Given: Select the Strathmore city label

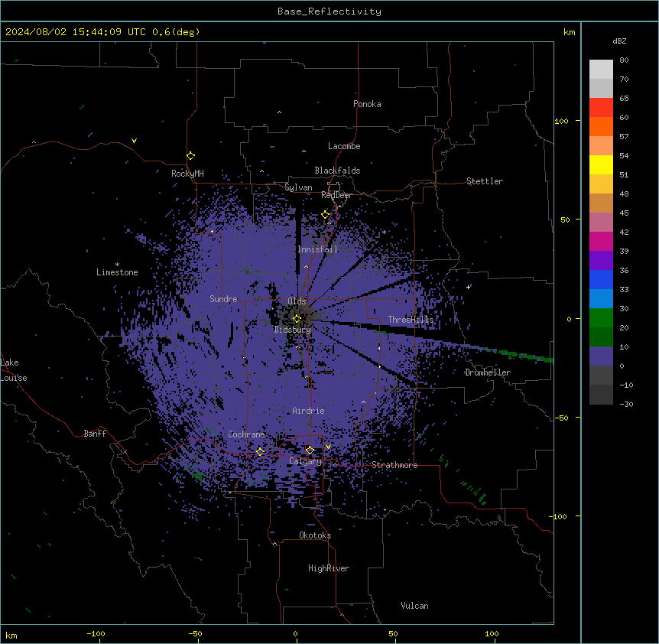Looking at the screenshot, I should tap(394, 465).
